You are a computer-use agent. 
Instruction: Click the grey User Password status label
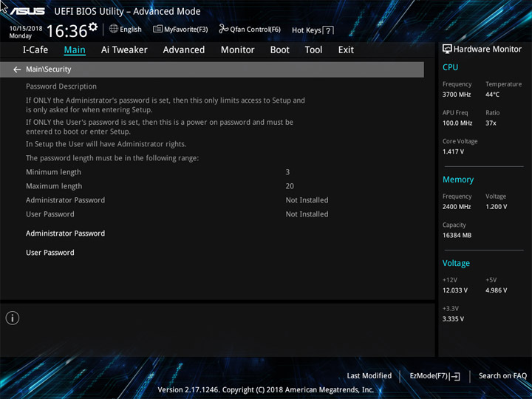[x=50, y=214]
